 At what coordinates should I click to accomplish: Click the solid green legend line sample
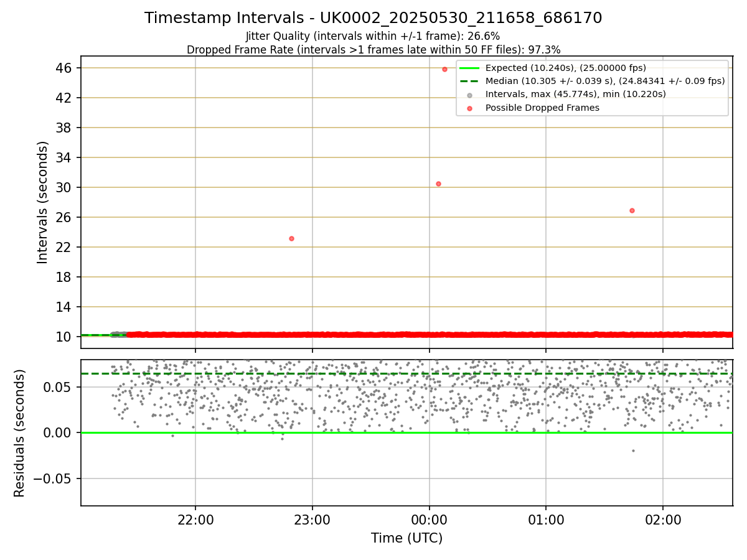coord(470,68)
